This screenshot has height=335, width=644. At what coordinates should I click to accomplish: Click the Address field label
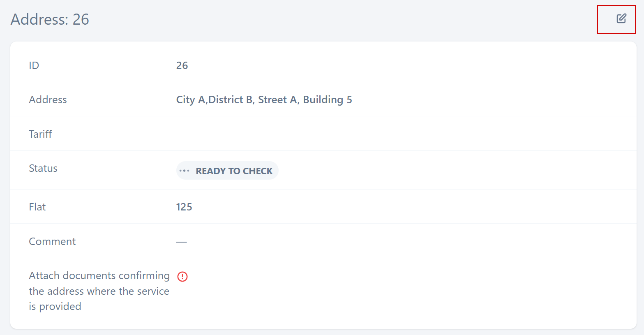click(x=48, y=99)
